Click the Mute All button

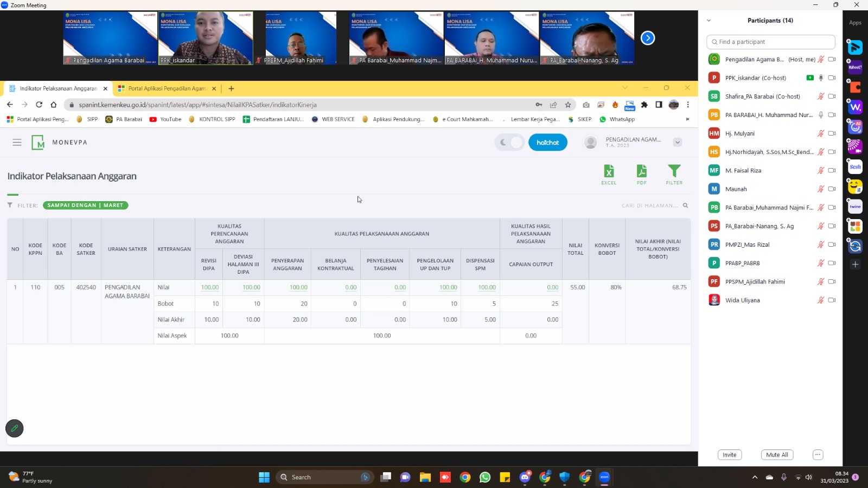click(777, 455)
